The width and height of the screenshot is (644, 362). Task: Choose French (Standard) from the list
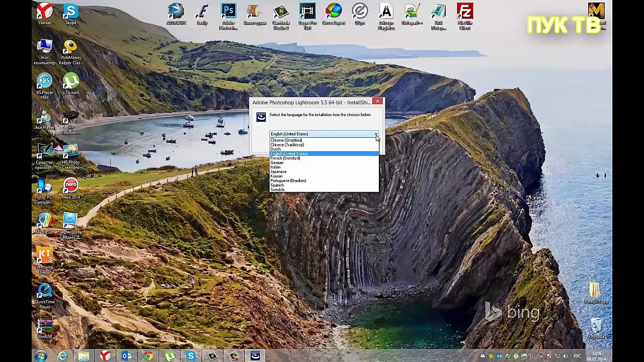(324, 158)
